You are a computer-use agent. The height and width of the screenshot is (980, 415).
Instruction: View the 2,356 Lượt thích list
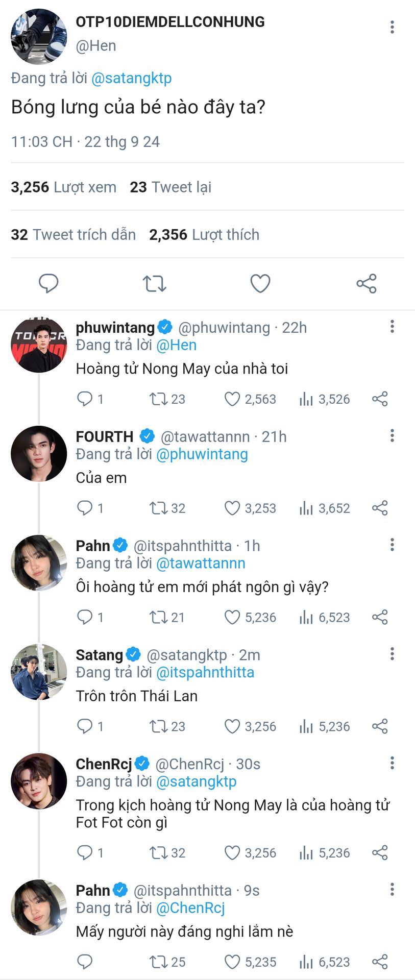204,235
